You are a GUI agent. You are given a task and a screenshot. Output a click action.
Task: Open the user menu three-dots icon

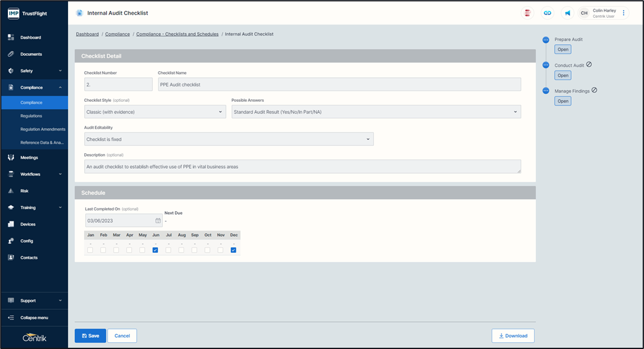(624, 13)
